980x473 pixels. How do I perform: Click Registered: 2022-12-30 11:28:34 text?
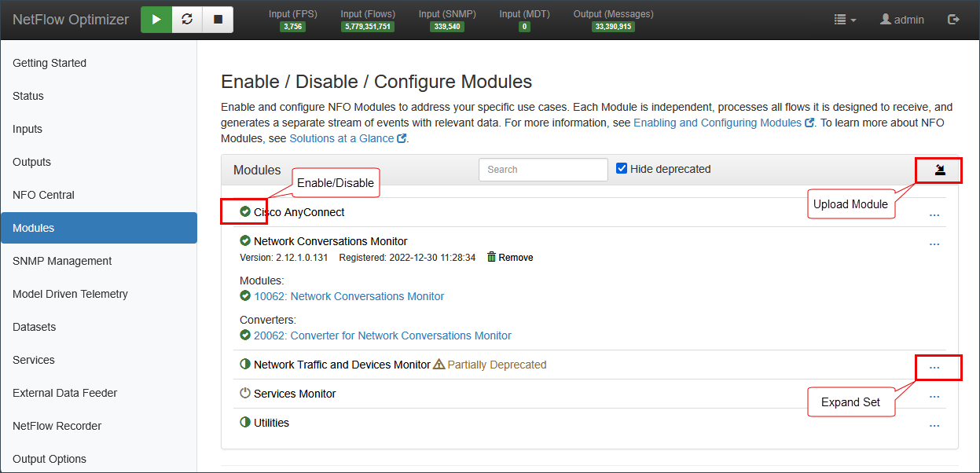[x=407, y=258]
